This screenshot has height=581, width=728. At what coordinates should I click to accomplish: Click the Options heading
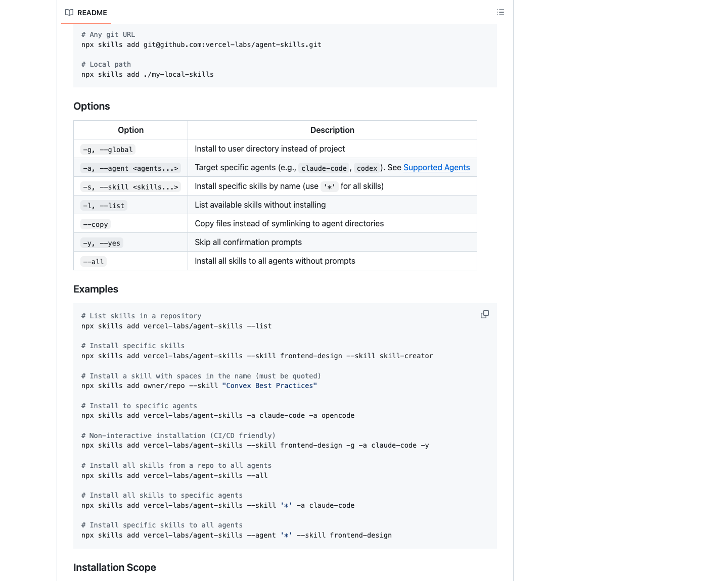pyautogui.click(x=92, y=106)
